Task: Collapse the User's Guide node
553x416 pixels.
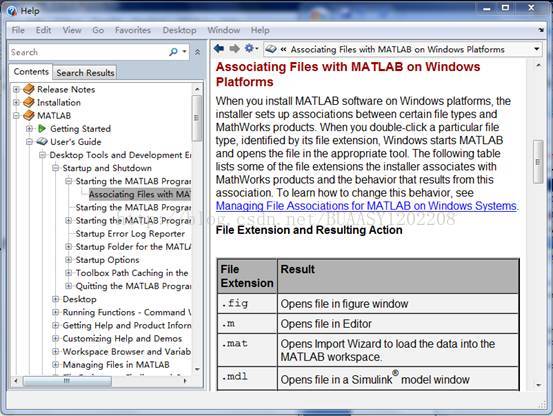Action: coord(30,142)
